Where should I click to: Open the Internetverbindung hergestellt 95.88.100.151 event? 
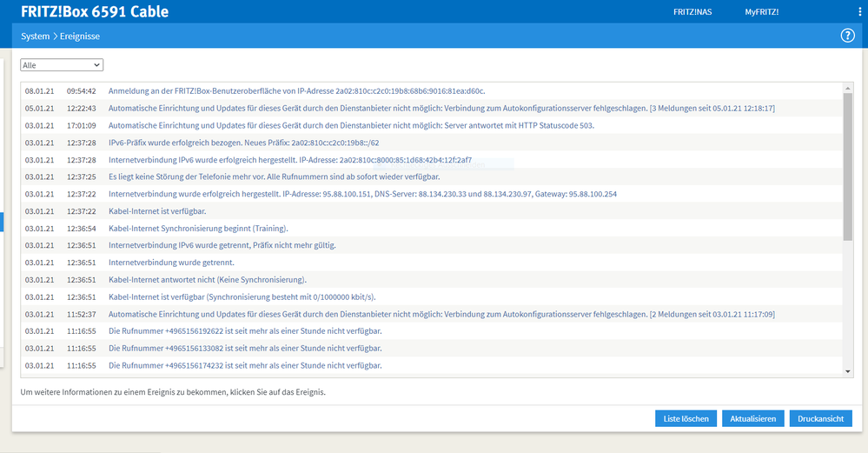pyautogui.click(x=362, y=194)
